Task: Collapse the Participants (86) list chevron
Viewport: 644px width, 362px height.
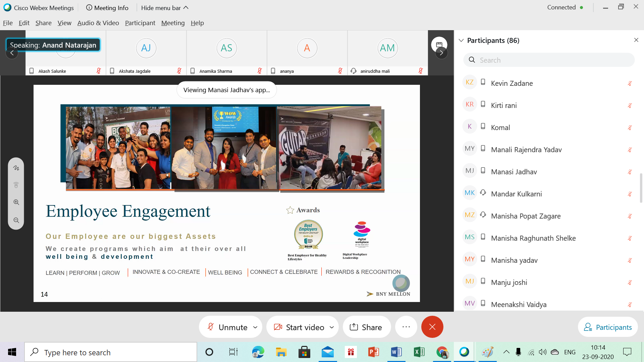Action: 461,40
